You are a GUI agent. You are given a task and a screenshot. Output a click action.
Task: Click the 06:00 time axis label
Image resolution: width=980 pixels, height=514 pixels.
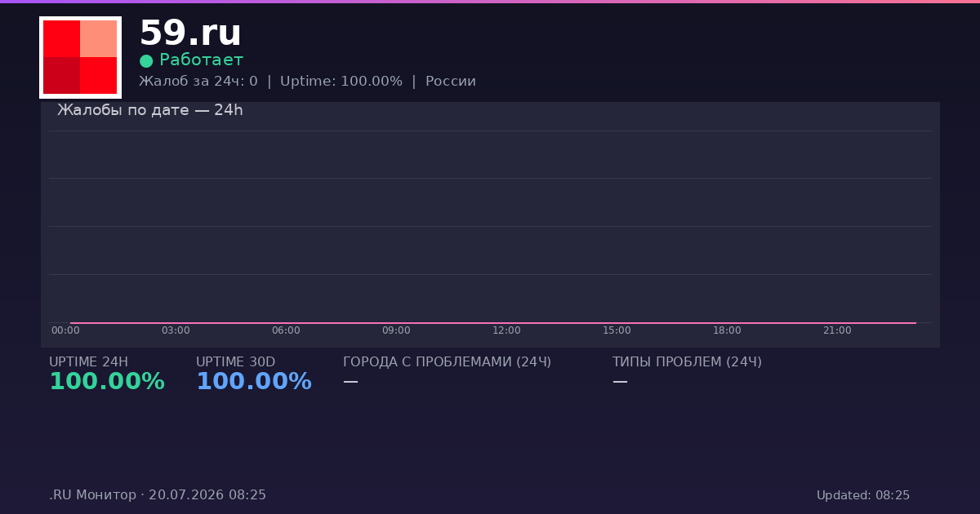286,330
